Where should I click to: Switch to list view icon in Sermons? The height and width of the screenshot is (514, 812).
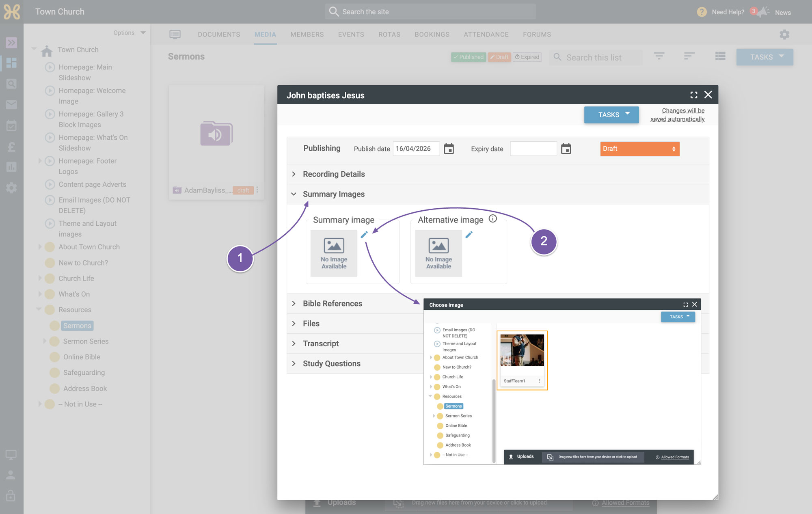click(x=720, y=56)
